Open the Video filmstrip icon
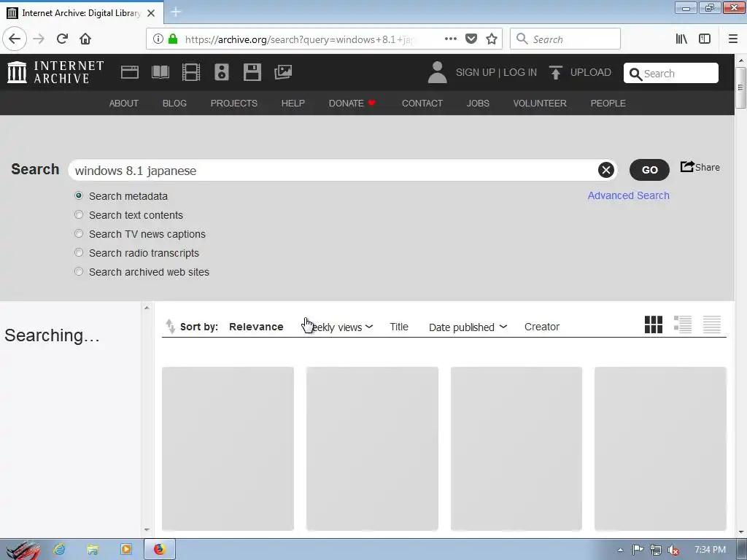The image size is (747, 560). tap(191, 72)
